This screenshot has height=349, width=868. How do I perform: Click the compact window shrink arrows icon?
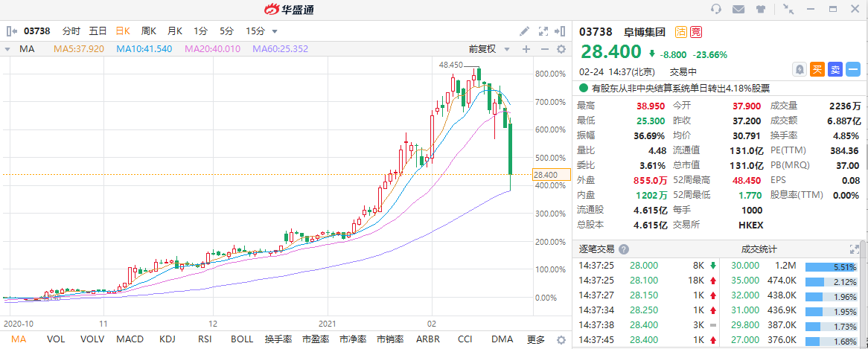pyautogui.click(x=788, y=9)
